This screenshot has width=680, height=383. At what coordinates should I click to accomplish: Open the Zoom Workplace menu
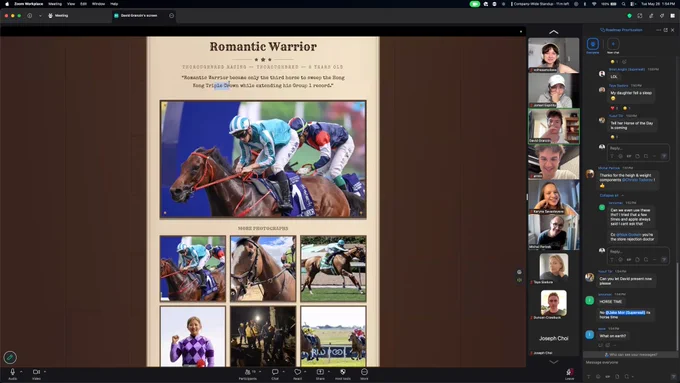[x=29, y=4]
